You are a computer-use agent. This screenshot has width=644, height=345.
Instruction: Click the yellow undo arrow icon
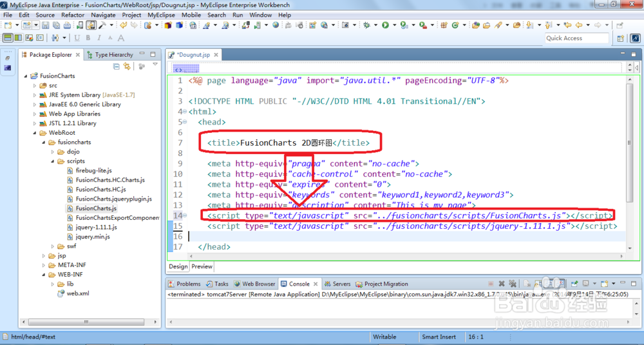tap(123, 25)
